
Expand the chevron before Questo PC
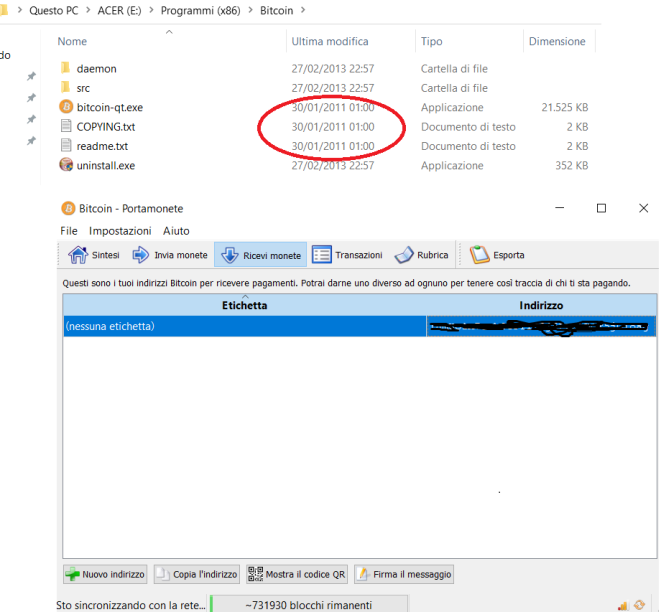[x=19, y=10]
